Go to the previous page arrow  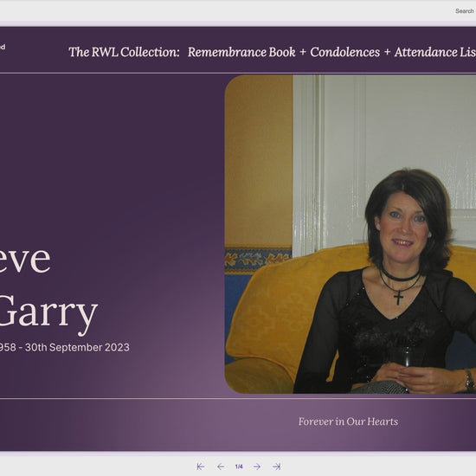point(221,466)
